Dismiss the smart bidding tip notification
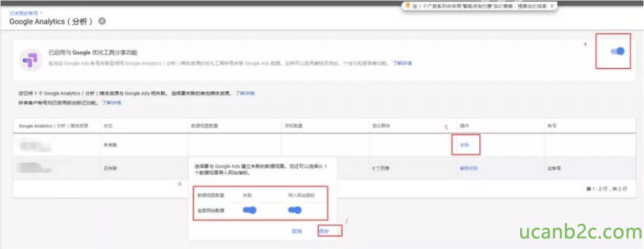This screenshot has height=249, width=644. (552, 6)
